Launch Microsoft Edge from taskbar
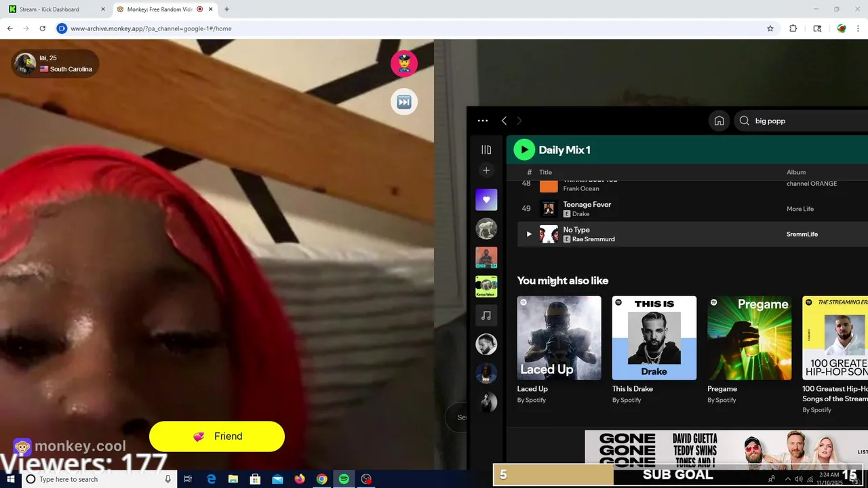The width and height of the screenshot is (868, 488). coord(211,479)
